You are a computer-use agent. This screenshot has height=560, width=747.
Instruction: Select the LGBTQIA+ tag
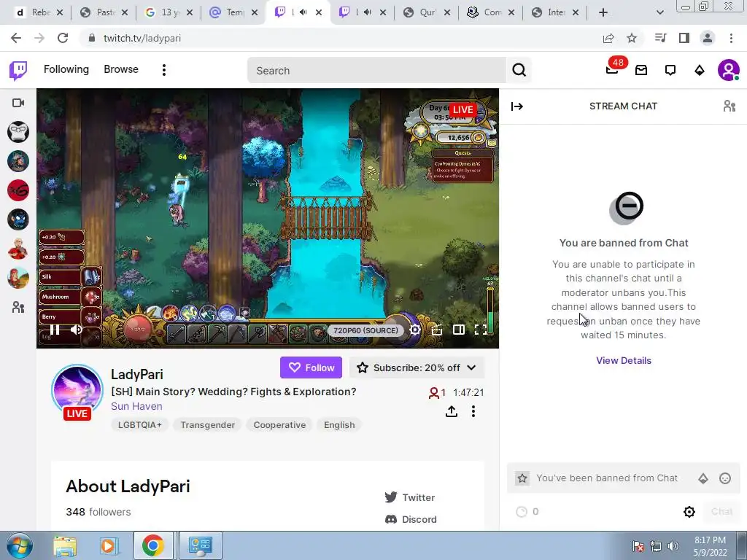[x=139, y=425]
